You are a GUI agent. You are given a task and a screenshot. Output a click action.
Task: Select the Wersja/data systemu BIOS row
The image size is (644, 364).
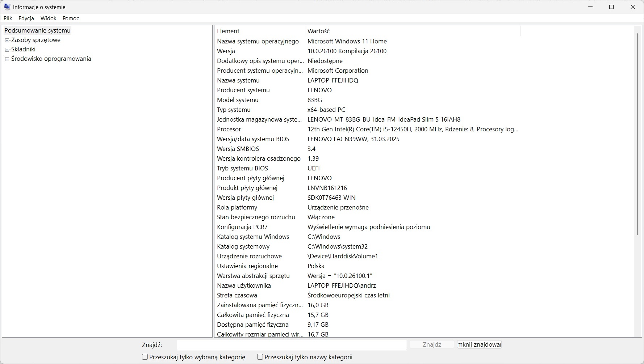coord(368,139)
